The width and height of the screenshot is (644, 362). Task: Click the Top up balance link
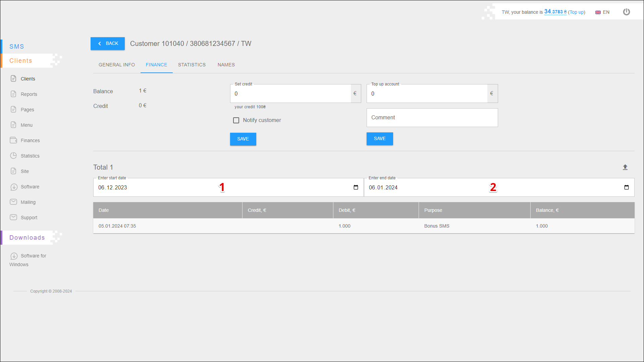(576, 12)
